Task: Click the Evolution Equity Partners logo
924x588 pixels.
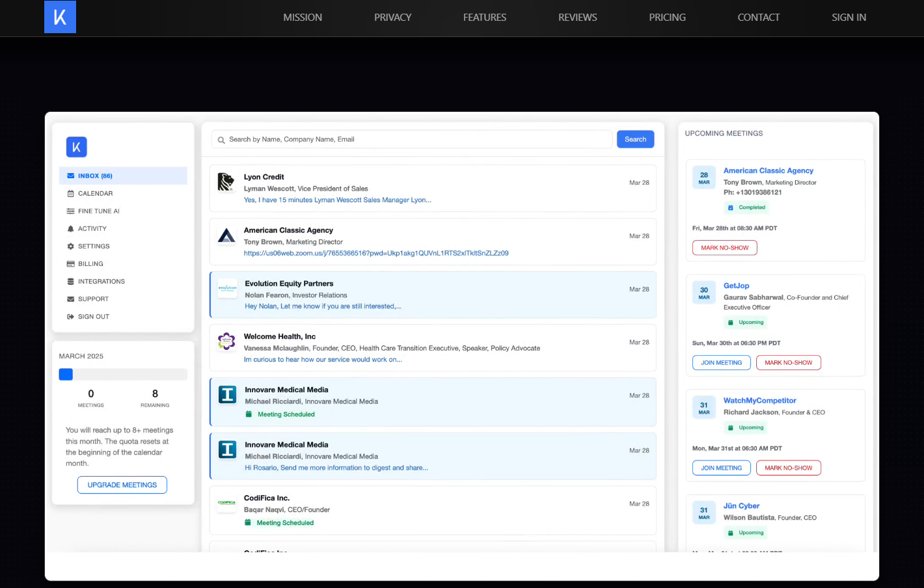Action: click(227, 288)
